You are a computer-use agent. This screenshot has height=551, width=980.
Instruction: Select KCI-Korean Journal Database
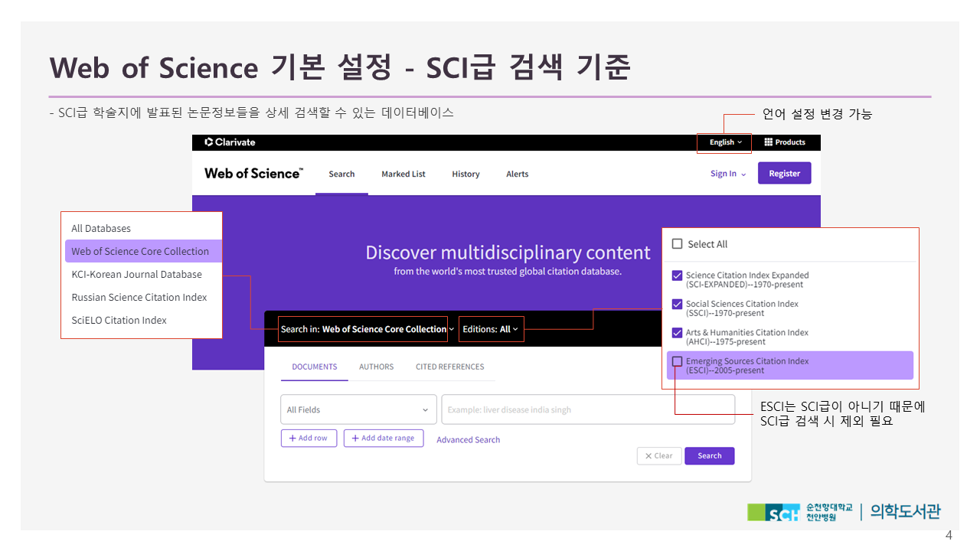coord(137,274)
